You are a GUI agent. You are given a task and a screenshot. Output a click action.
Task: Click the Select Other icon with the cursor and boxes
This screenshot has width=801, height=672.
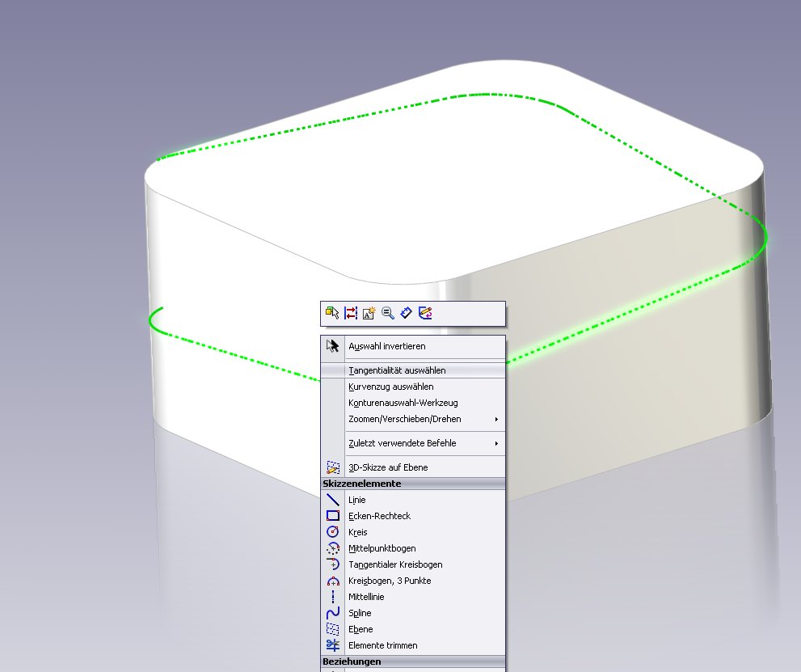pyautogui.click(x=332, y=313)
